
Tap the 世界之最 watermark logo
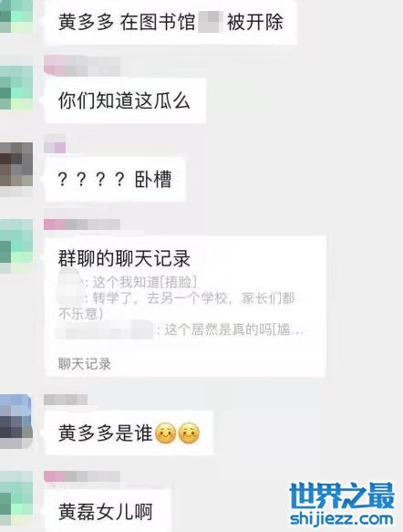(x=342, y=495)
